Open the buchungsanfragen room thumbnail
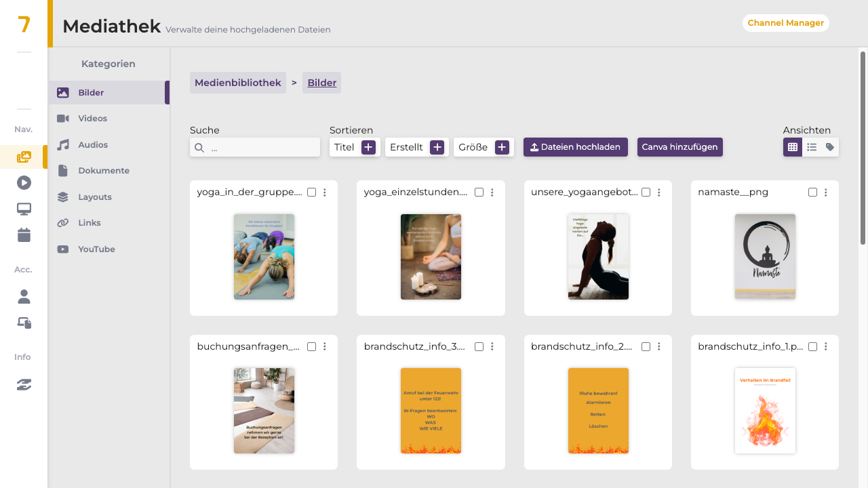 [x=264, y=411]
